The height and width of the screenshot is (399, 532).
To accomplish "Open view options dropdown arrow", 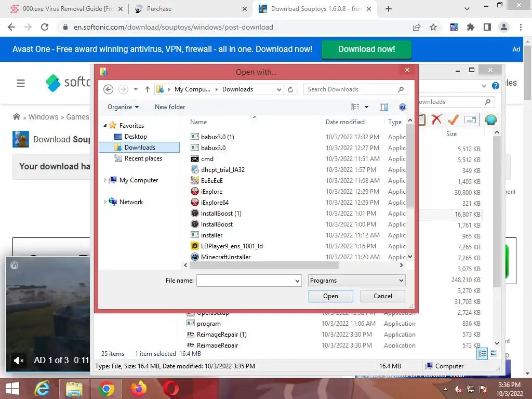I will tap(366, 107).
